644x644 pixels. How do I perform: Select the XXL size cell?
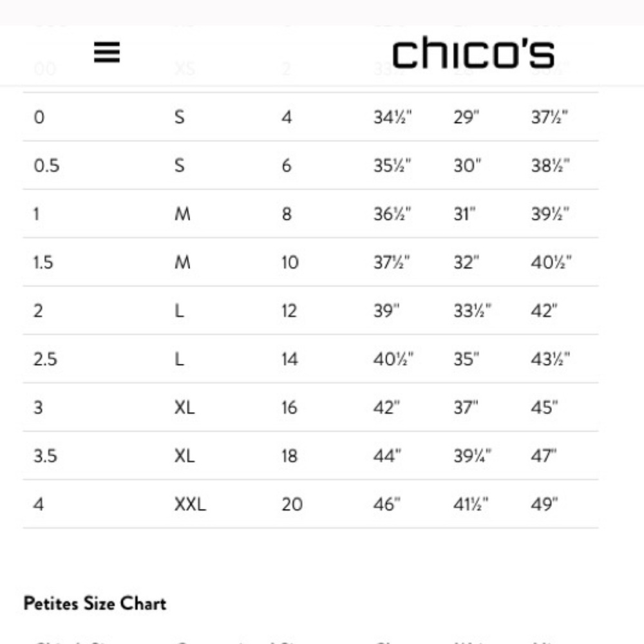click(x=190, y=504)
